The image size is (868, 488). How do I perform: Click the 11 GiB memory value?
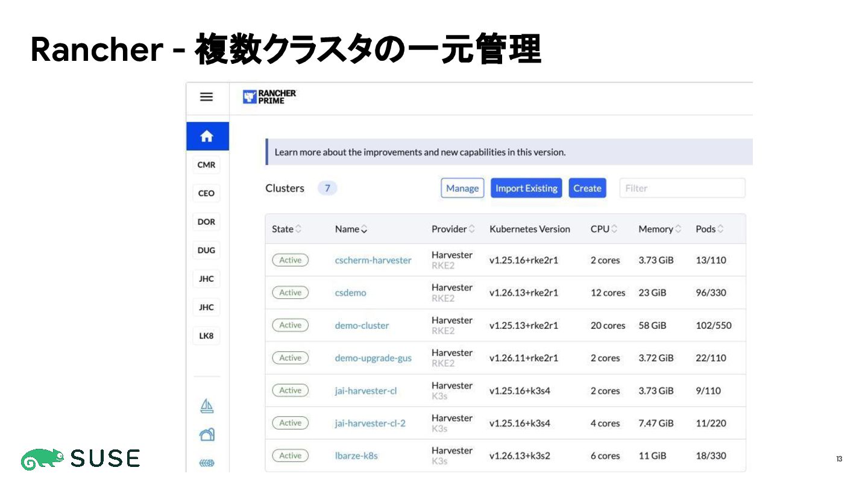click(652, 455)
